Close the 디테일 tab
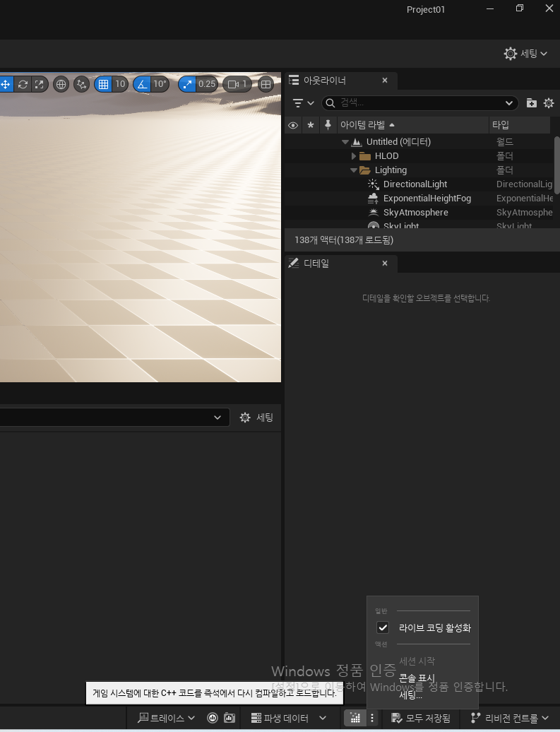The height and width of the screenshot is (732, 560). point(385,264)
